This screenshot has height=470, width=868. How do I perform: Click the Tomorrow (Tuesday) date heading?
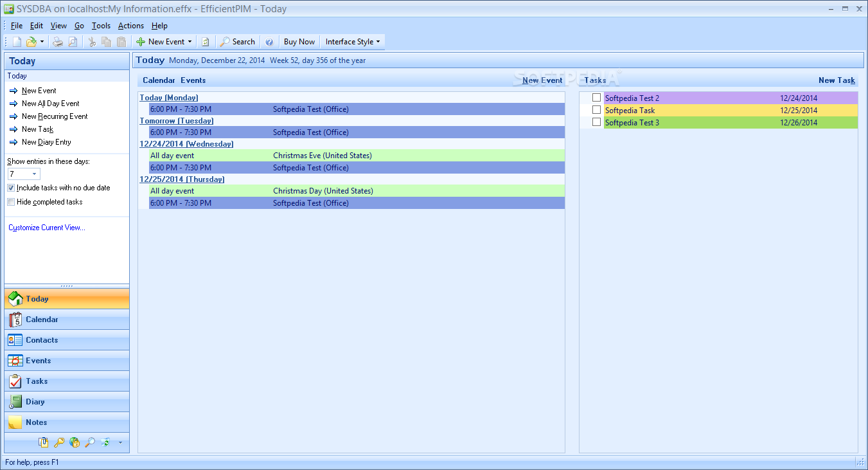(177, 121)
